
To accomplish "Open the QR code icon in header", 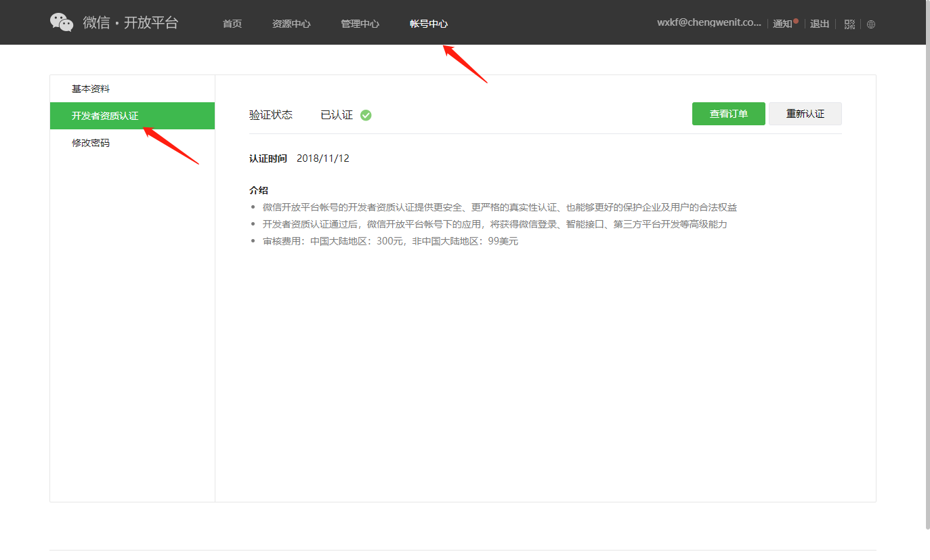I will tap(849, 24).
